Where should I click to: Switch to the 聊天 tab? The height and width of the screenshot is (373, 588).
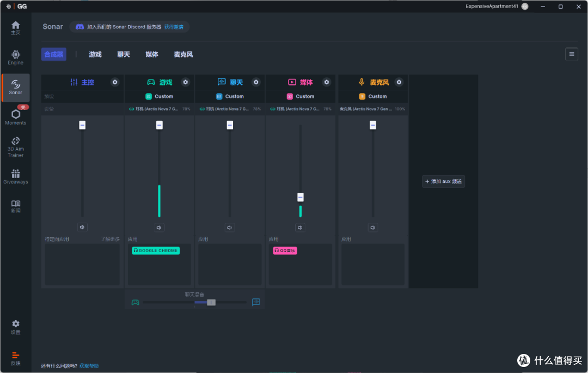click(124, 54)
